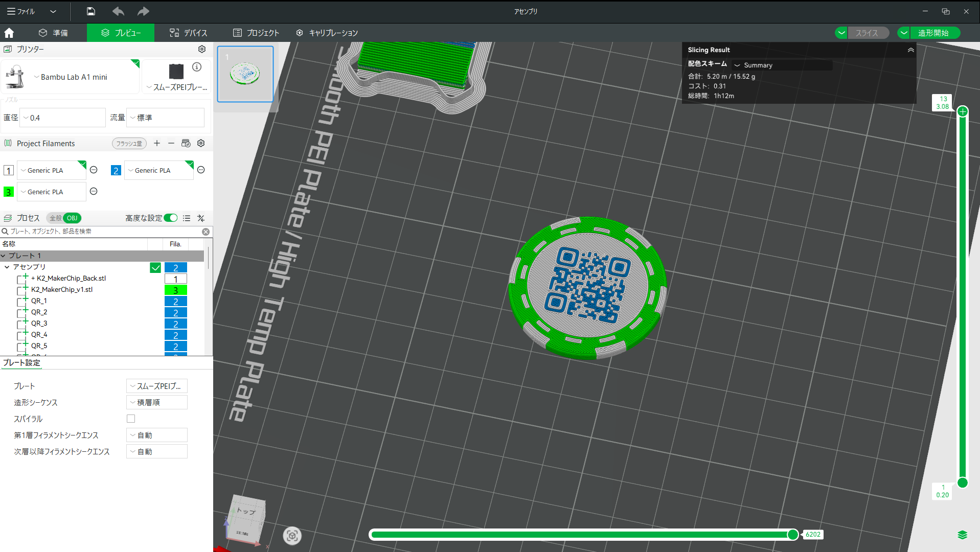The image size is (980, 552).
Task: Click the blue filament 2 color swatch
Action: point(116,170)
